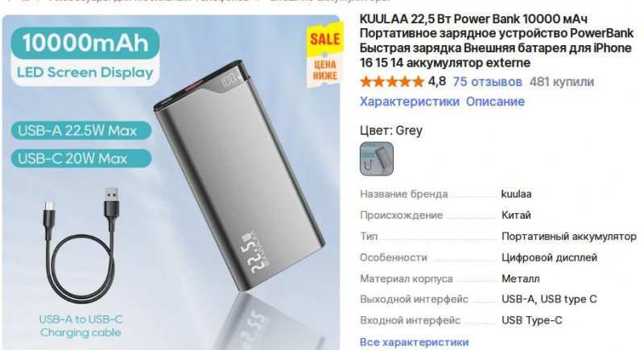This screenshot has width=644, height=350.
Task: Click the Цвет: Grey label
Action: pyautogui.click(x=391, y=130)
